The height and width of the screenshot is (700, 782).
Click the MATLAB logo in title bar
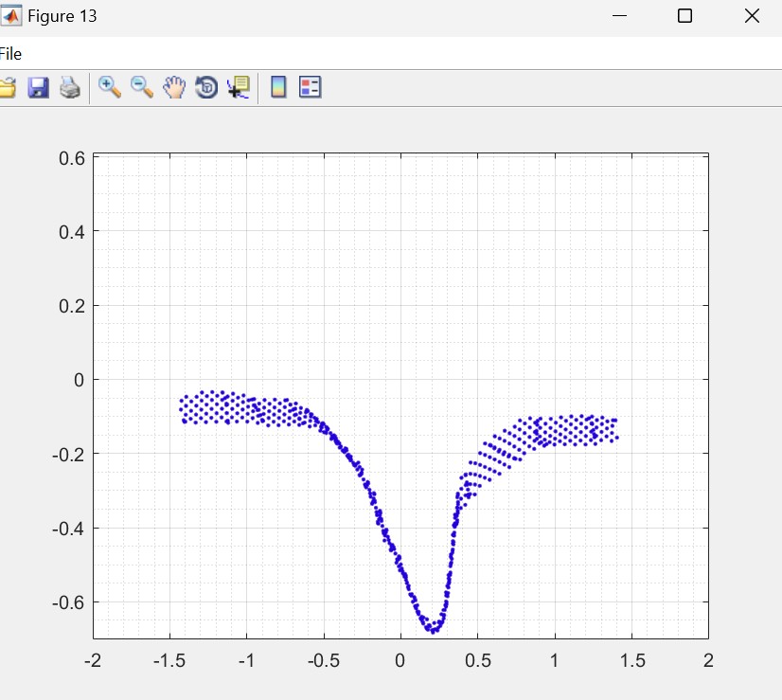(x=12, y=16)
